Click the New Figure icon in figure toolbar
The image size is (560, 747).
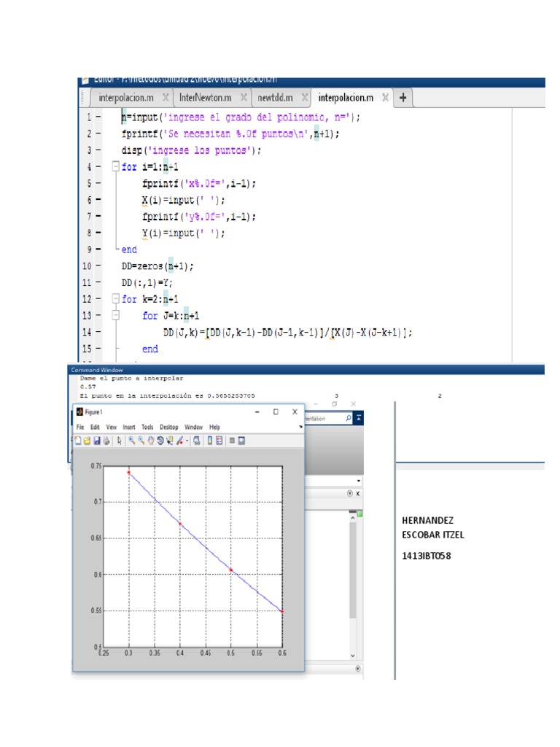pyautogui.click(x=78, y=441)
